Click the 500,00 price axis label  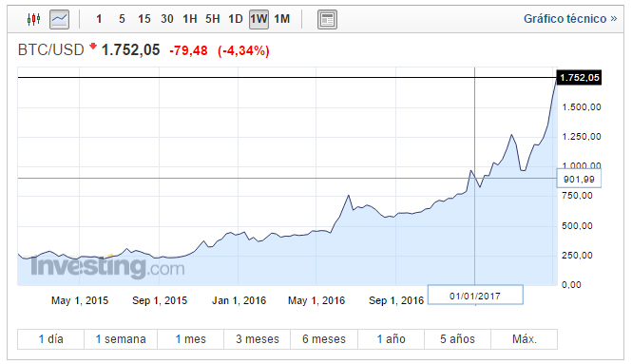tap(577, 225)
